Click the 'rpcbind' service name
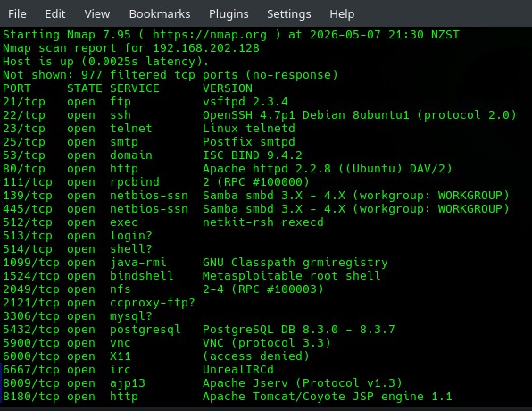This screenshot has height=411, width=532. pyautogui.click(x=135, y=182)
